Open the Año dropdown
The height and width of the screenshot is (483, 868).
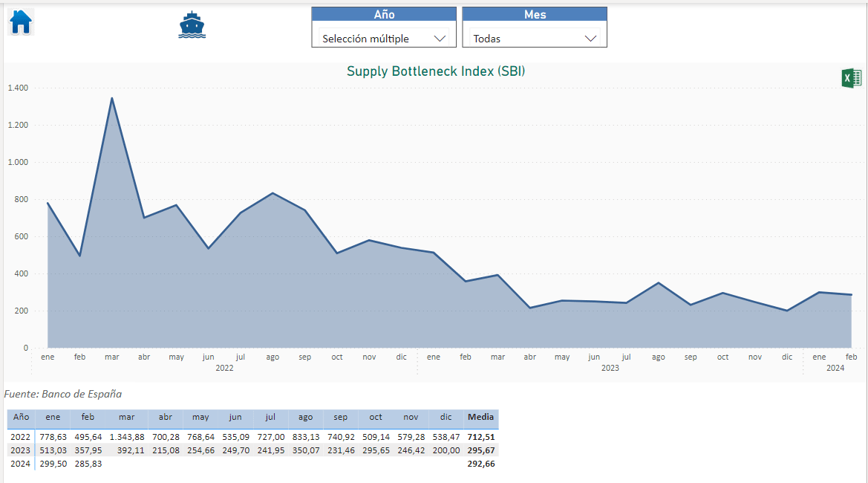(383, 39)
